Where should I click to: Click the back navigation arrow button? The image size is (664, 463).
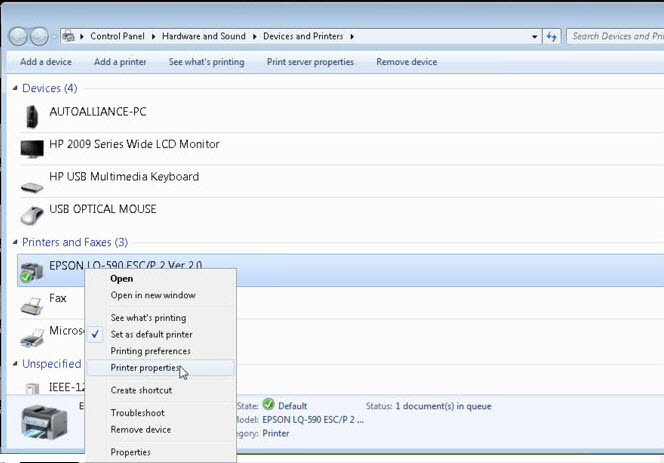pos(19,37)
